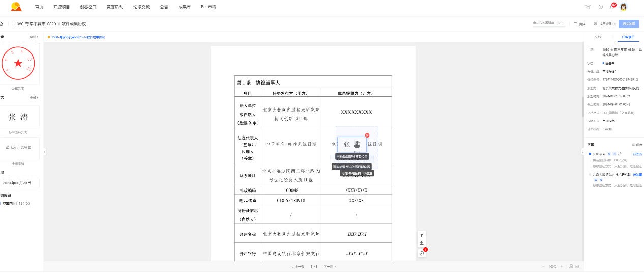Image resolution: width=644 pixels, height=273 pixels.
Task: Open the Bot市场 navigation item
Action: (209, 7)
